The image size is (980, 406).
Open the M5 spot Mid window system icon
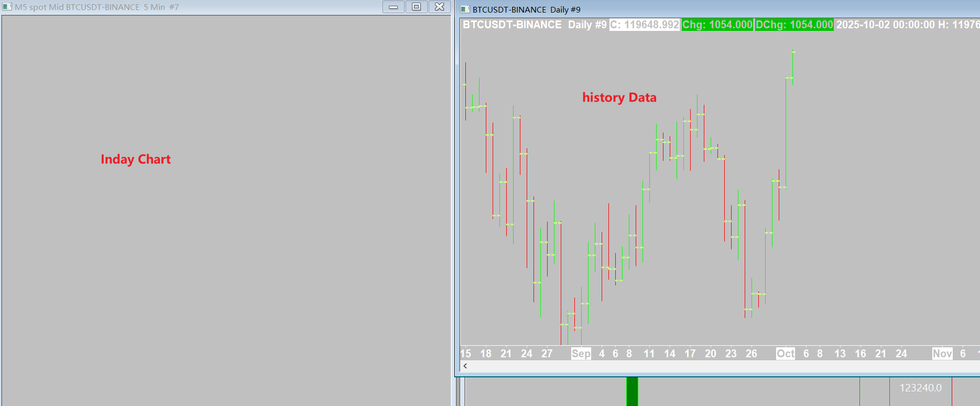7,7
